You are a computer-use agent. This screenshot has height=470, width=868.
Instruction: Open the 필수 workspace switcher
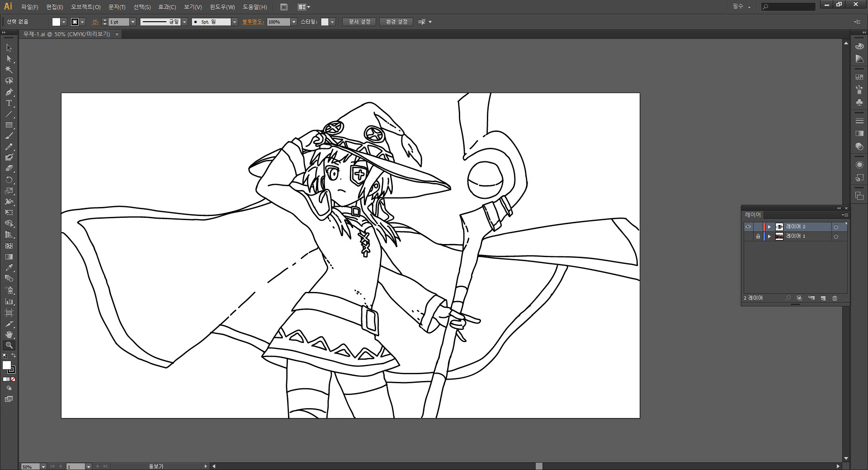[742, 7]
